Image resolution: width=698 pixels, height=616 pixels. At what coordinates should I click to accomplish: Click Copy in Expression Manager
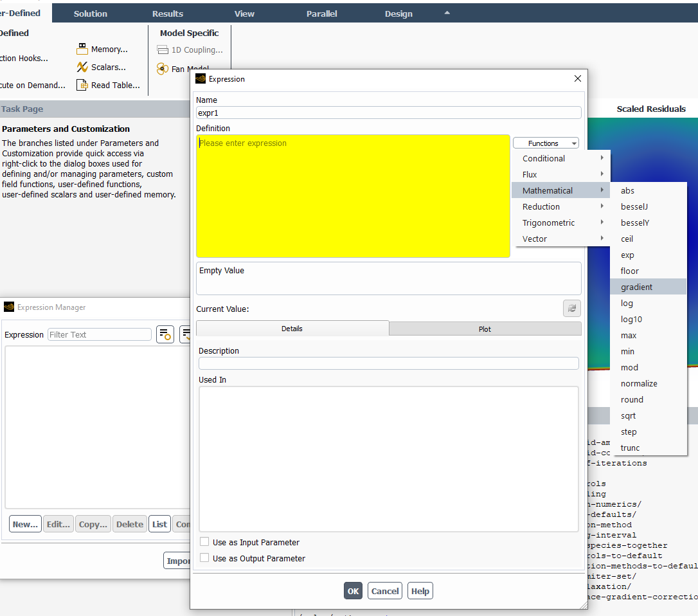pos(93,524)
